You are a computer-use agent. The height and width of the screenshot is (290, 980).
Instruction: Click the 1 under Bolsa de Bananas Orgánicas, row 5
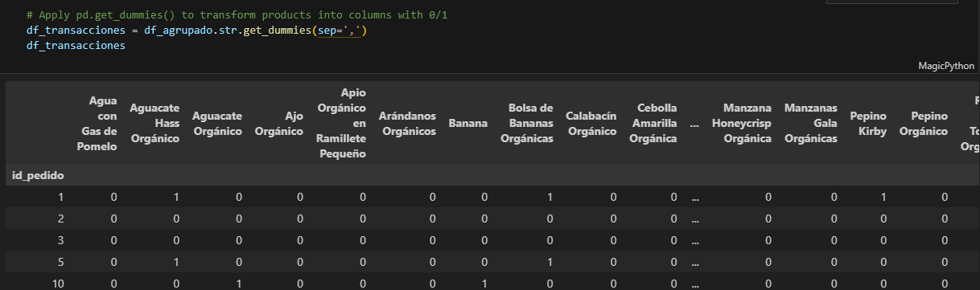[x=550, y=261]
